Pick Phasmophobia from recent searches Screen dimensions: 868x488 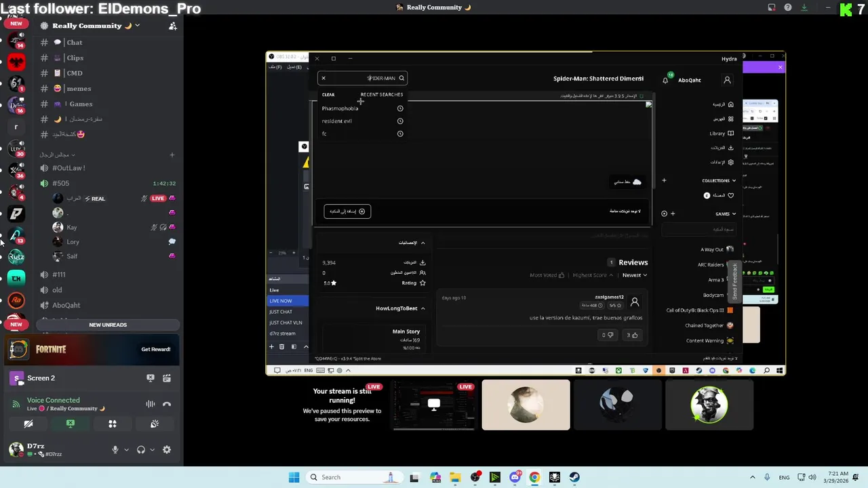click(363, 108)
